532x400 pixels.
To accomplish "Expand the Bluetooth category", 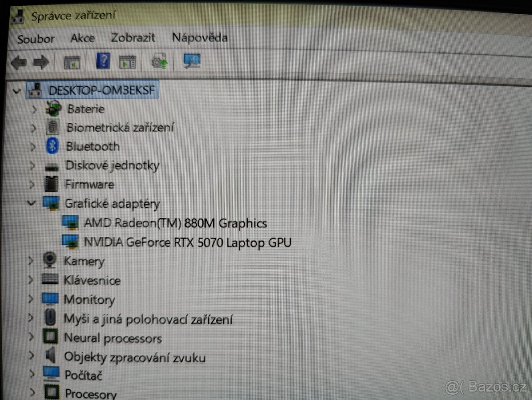I will [x=33, y=147].
